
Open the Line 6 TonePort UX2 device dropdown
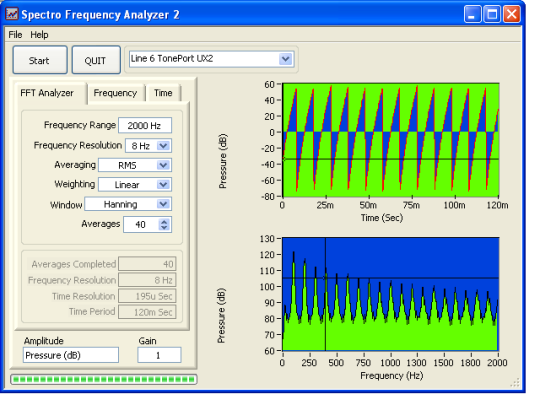pos(285,59)
